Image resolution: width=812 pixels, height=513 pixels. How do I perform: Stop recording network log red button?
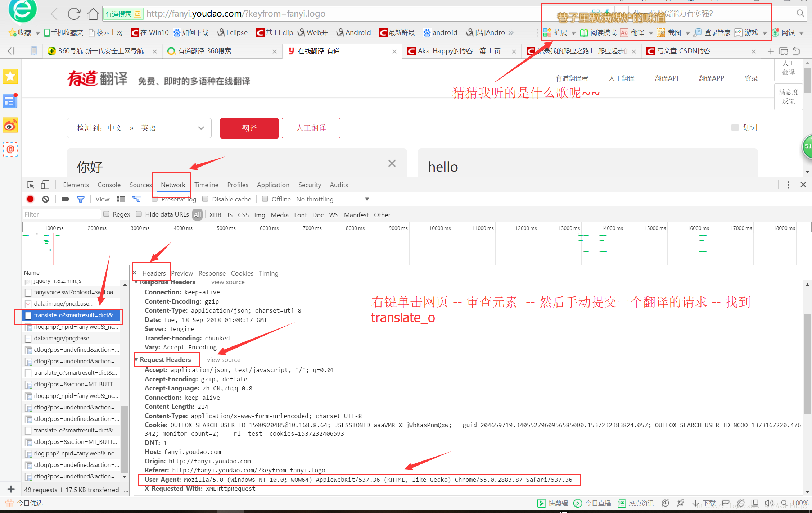pyautogui.click(x=30, y=199)
